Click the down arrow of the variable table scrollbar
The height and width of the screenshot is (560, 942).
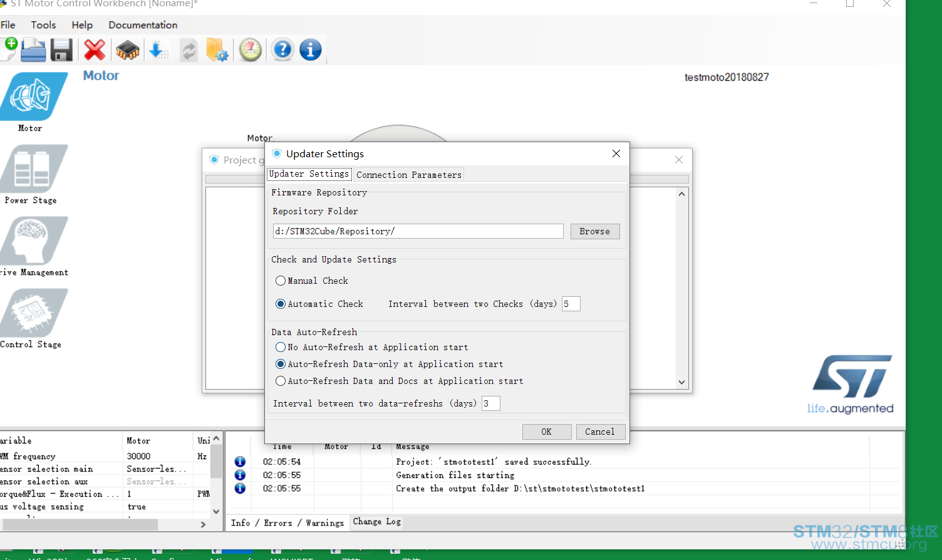(x=216, y=512)
